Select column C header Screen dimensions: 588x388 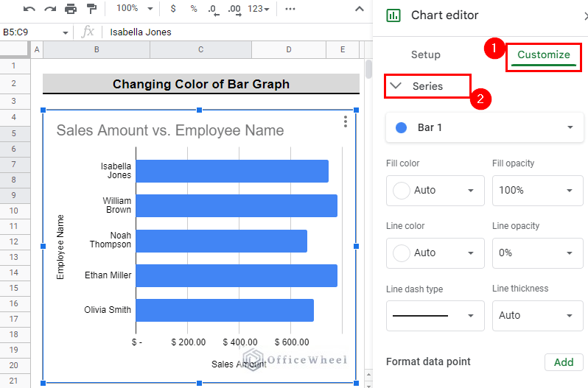coord(200,50)
